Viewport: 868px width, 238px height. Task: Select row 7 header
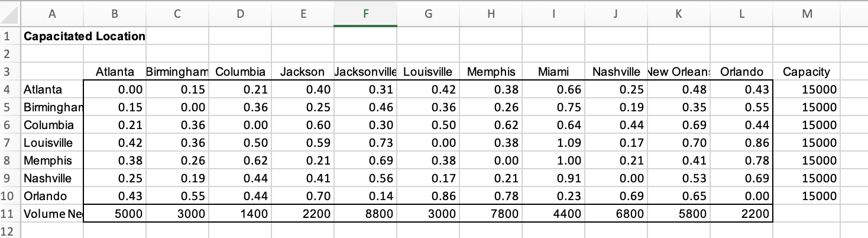(x=10, y=143)
